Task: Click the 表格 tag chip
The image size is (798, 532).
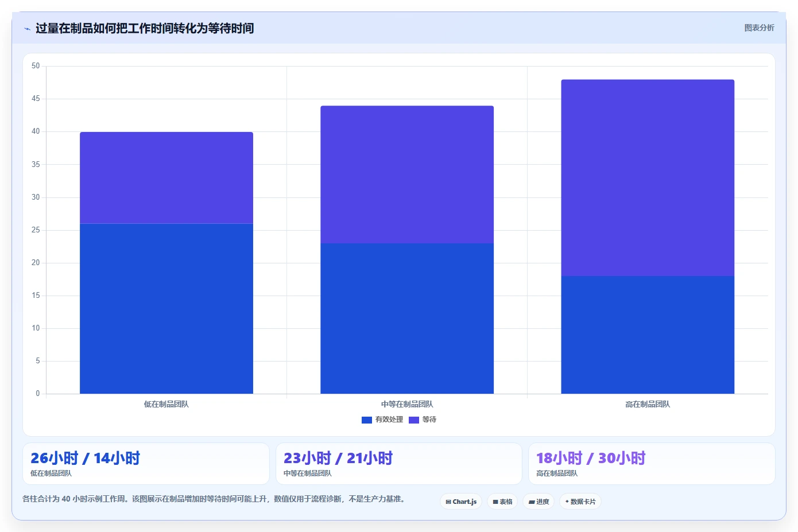Action: tap(502, 502)
